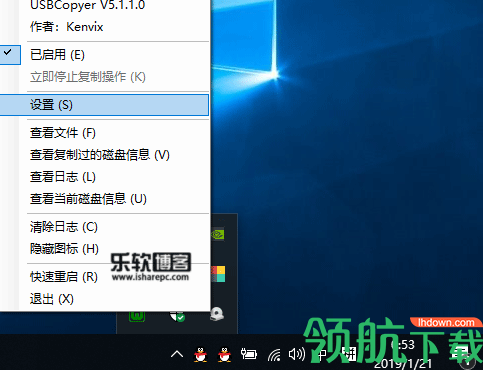Exit via 退出 (X) menu entry
Image resolution: width=483 pixels, height=370 pixels.
pyautogui.click(x=104, y=299)
